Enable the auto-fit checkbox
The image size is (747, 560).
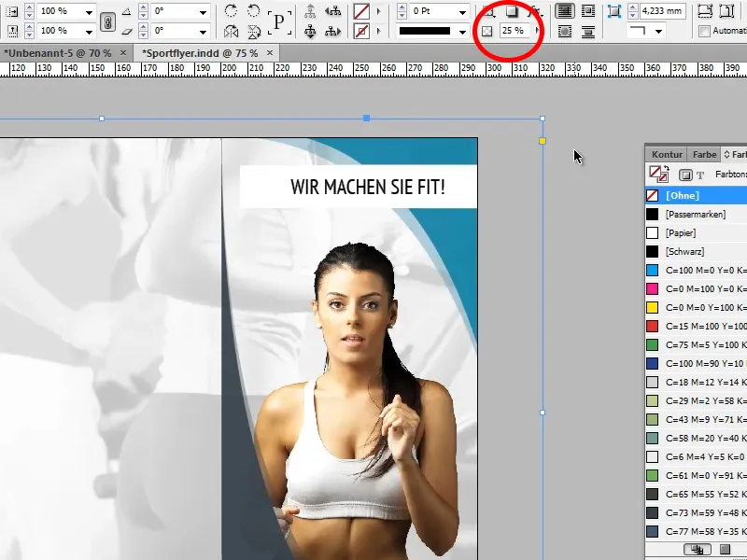pos(704,32)
